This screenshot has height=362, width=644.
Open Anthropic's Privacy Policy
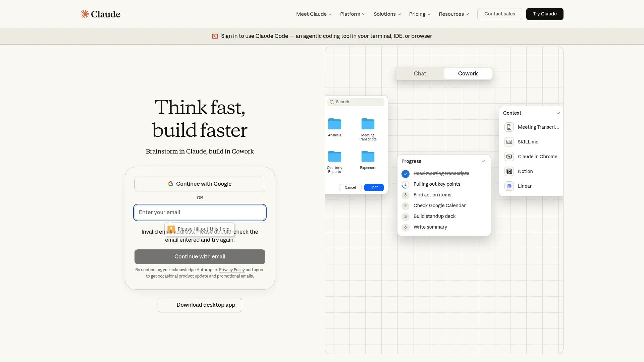231,269
